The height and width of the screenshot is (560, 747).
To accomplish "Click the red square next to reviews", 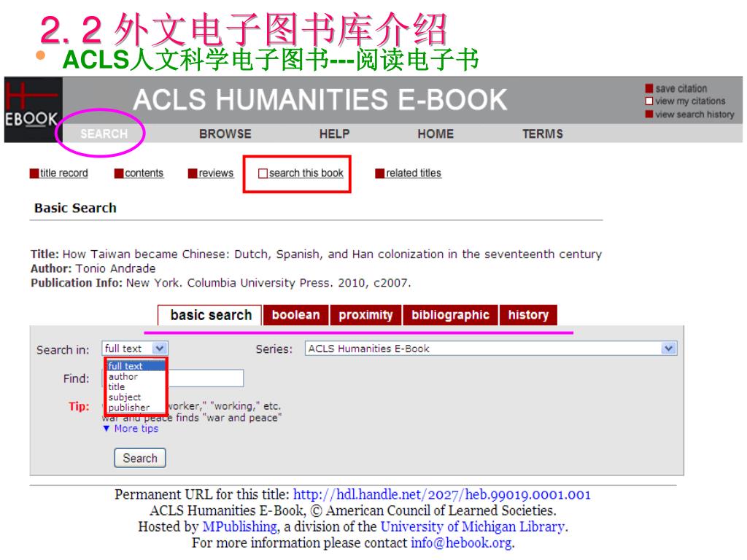I will coord(193,174).
